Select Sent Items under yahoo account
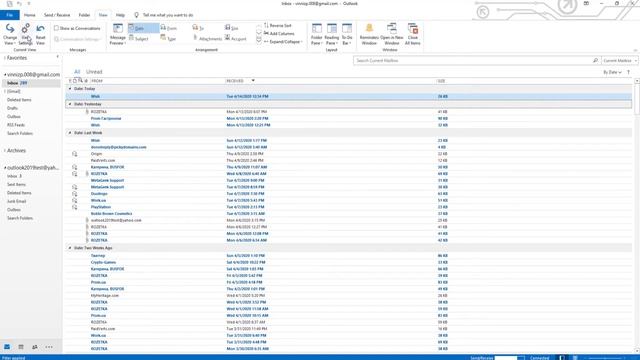 [16, 184]
